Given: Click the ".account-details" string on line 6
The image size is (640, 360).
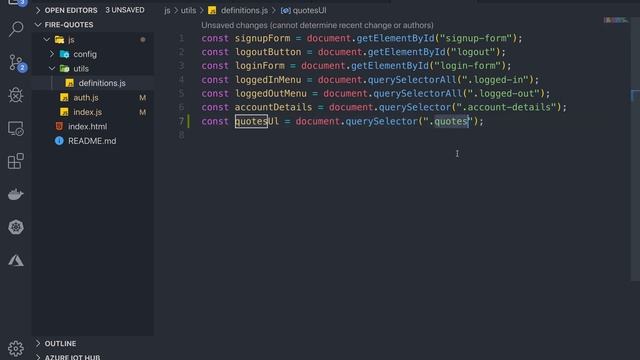Looking at the screenshot, I should click(x=506, y=107).
